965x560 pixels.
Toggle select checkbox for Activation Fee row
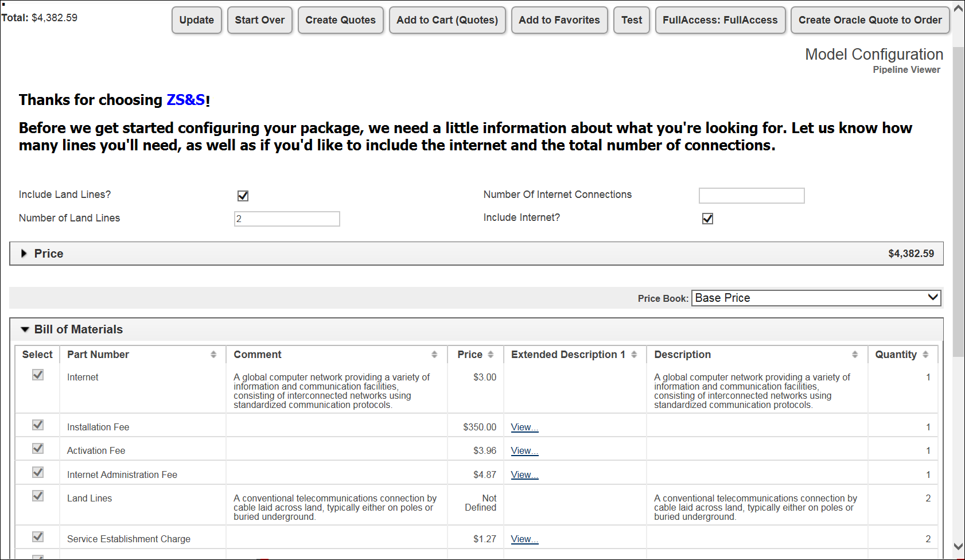click(x=38, y=449)
